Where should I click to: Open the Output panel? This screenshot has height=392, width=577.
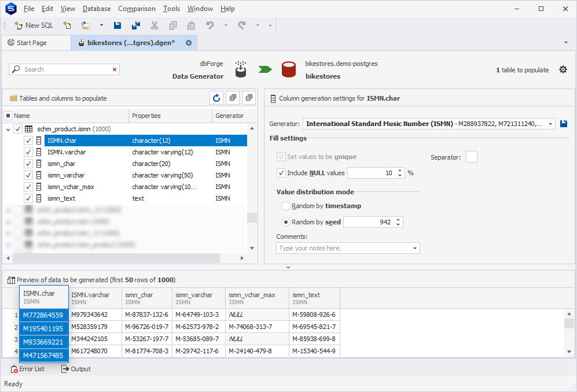click(76, 369)
